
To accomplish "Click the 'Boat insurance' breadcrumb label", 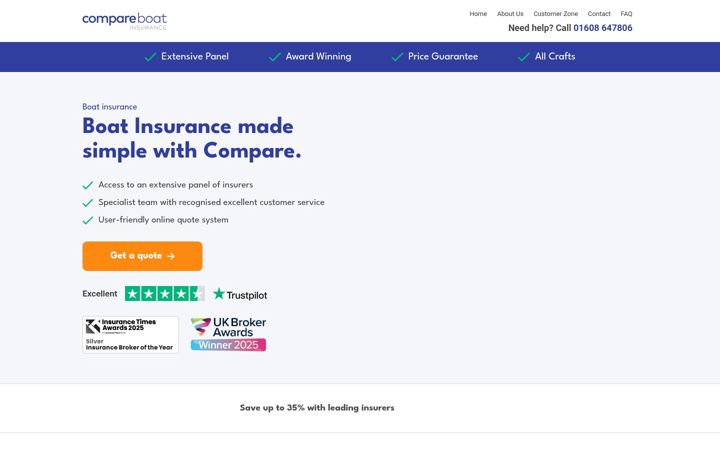I will 110,107.
